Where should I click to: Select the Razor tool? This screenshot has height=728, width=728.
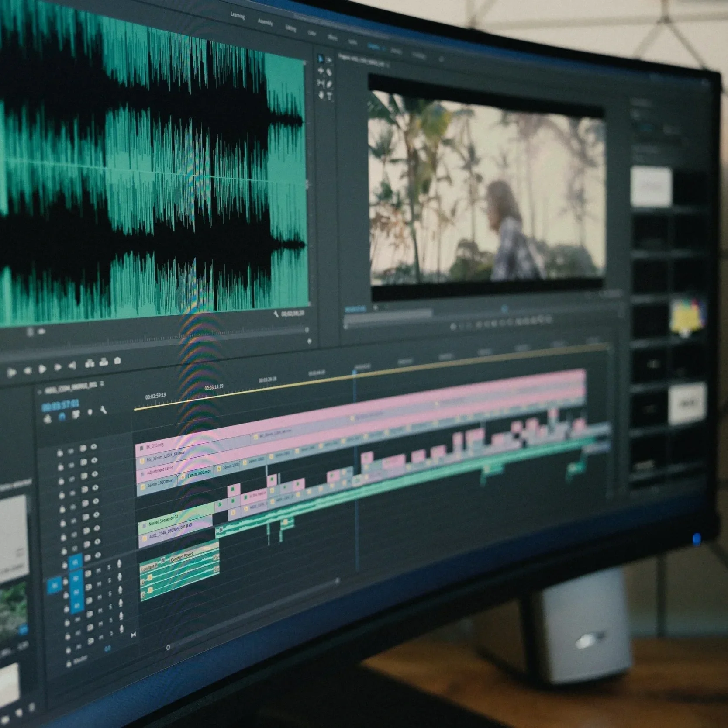pyautogui.click(x=329, y=72)
